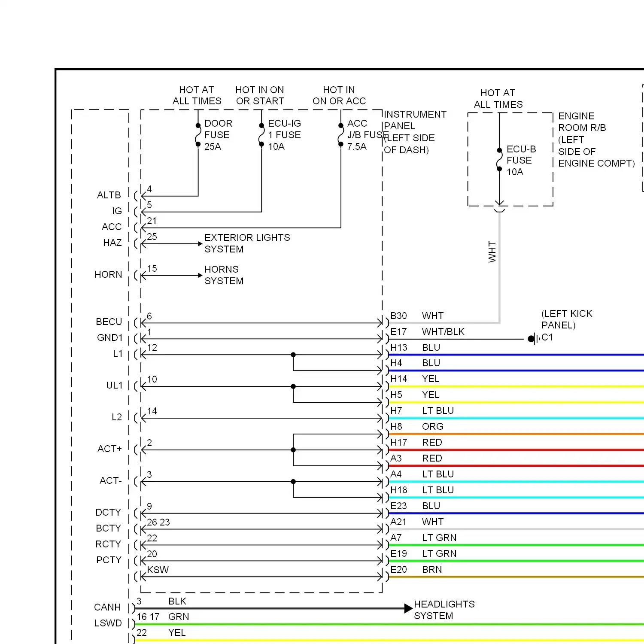Select the INSTRUMENT PANEL location text

pyautogui.click(x=415, y=132)
